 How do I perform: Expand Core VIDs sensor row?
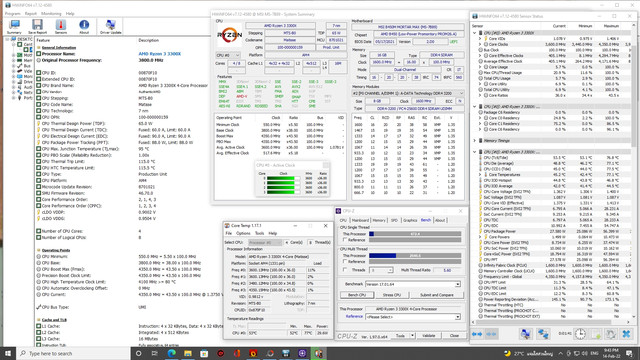481,39
